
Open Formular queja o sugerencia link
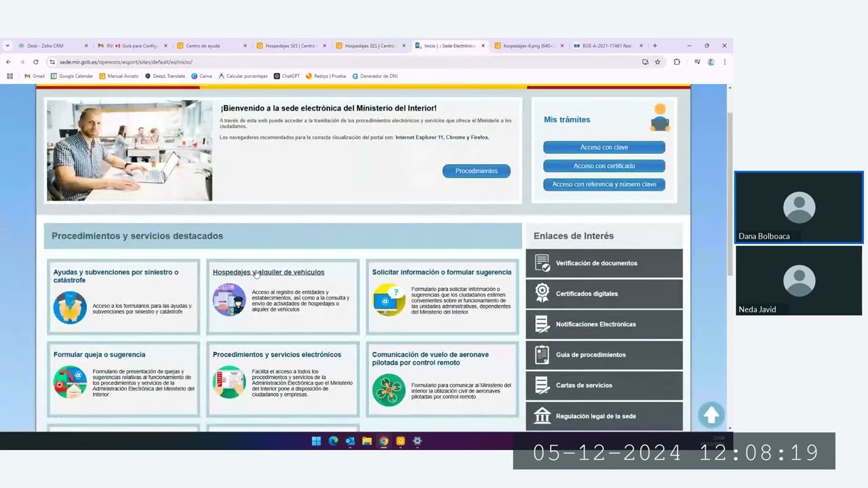coord(99,354)
